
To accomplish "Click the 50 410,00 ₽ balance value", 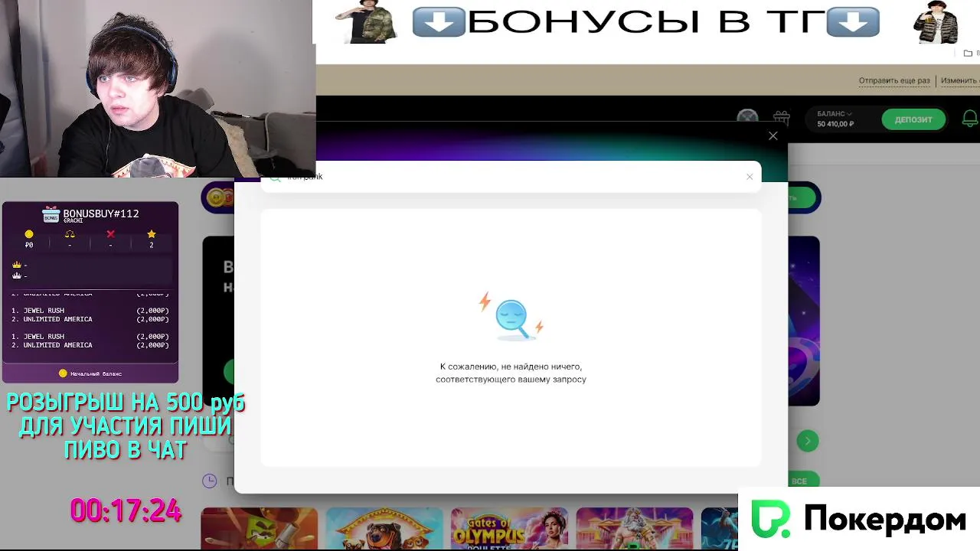I will click(x=835, y=124).
